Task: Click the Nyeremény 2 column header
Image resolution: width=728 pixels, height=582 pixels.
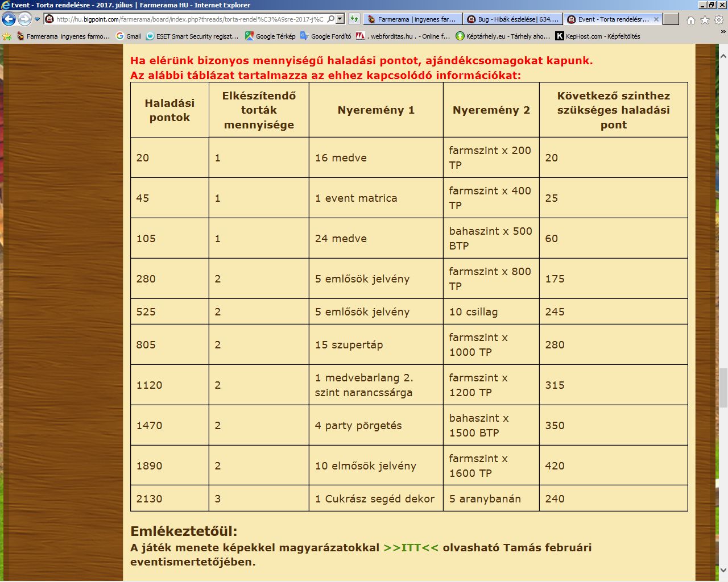Action: point(491,110)
